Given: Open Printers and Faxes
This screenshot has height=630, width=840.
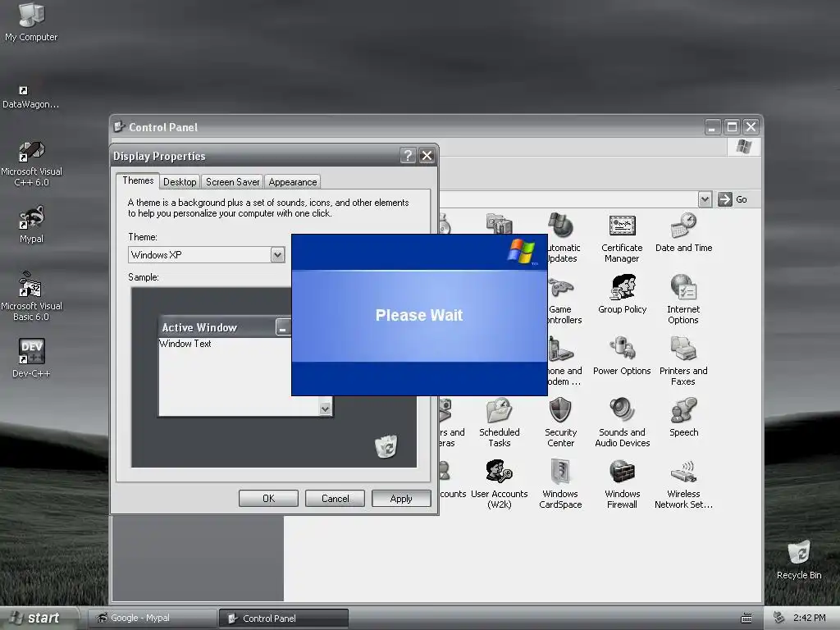Looking at the screenshot, I should tap(683, 362).
